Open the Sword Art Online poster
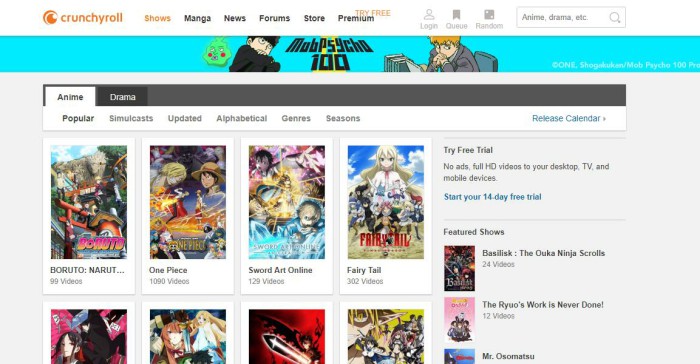This screenshot has height=364, width=700. [287, 202]
